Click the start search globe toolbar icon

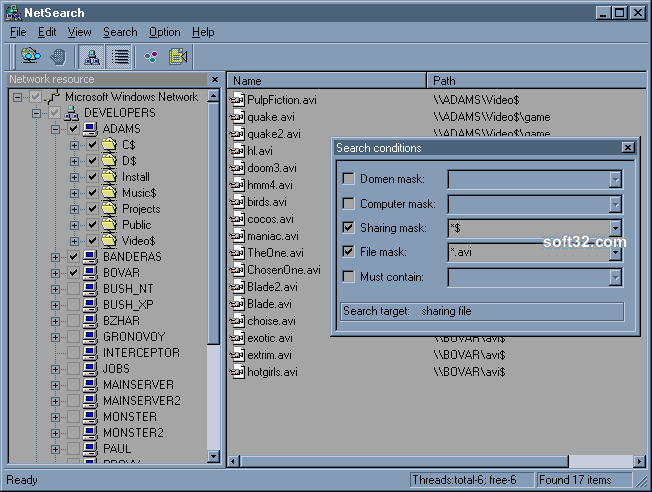[x=31, y=57]
